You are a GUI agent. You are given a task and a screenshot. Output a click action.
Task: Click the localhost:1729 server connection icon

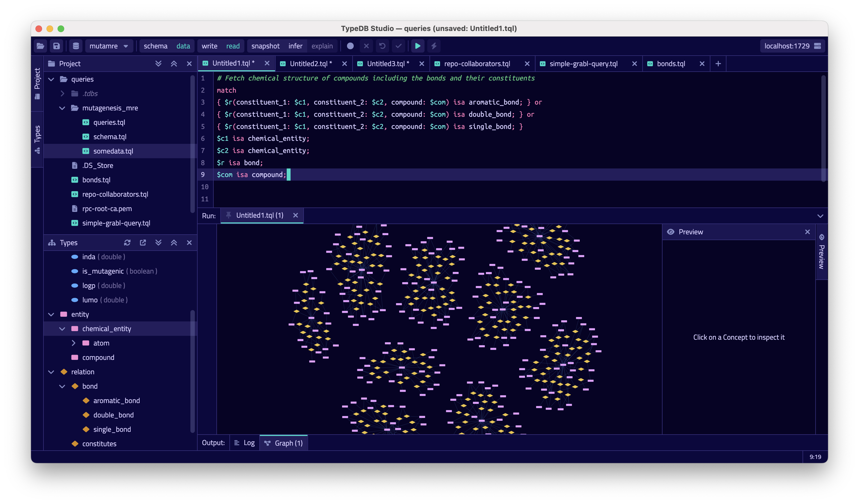point(817,46)
